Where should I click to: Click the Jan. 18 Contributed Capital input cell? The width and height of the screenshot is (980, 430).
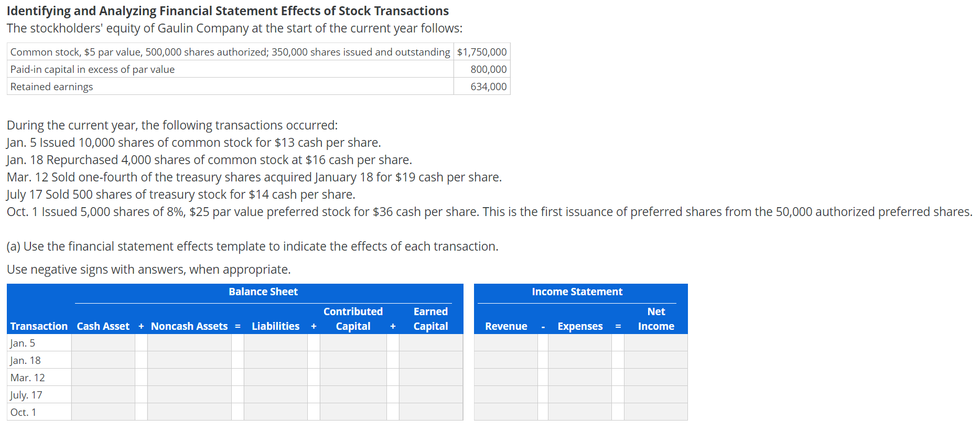pos(353,360)
